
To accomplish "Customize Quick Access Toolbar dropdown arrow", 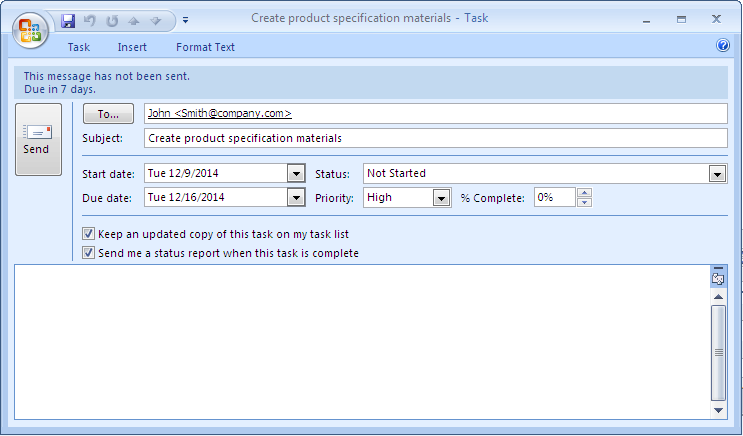I will point(186,20).
